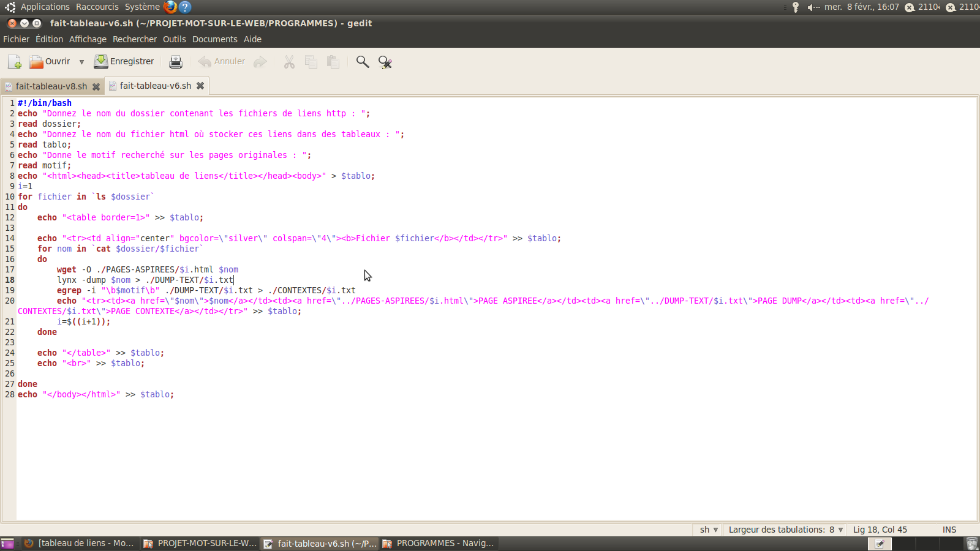Click the Find and Replace icon
This screenshot has width=980, height=551.
coord(385,62)
